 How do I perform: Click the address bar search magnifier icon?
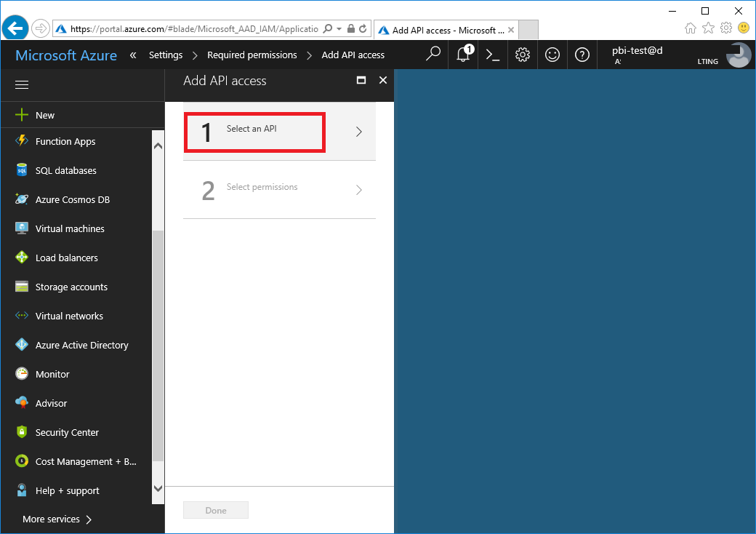click(x=327, y=28)
